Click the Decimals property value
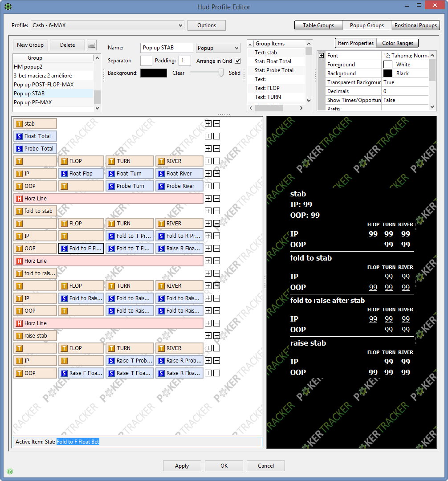448x481 pixels. [x=405, y=91]
